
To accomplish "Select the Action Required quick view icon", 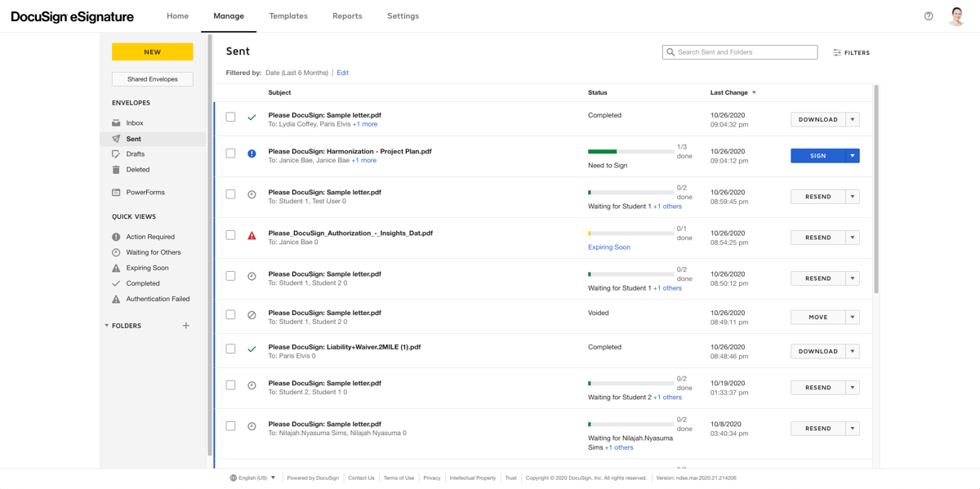I will coord(118,237).
